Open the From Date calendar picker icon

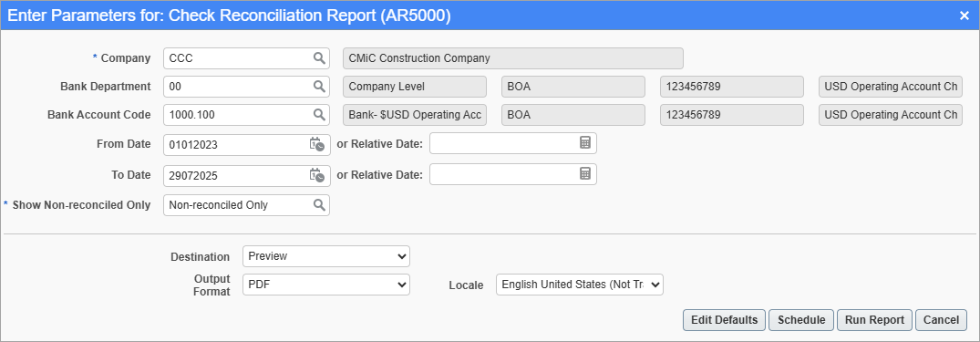pyautogui.click(x=317, y=144)
